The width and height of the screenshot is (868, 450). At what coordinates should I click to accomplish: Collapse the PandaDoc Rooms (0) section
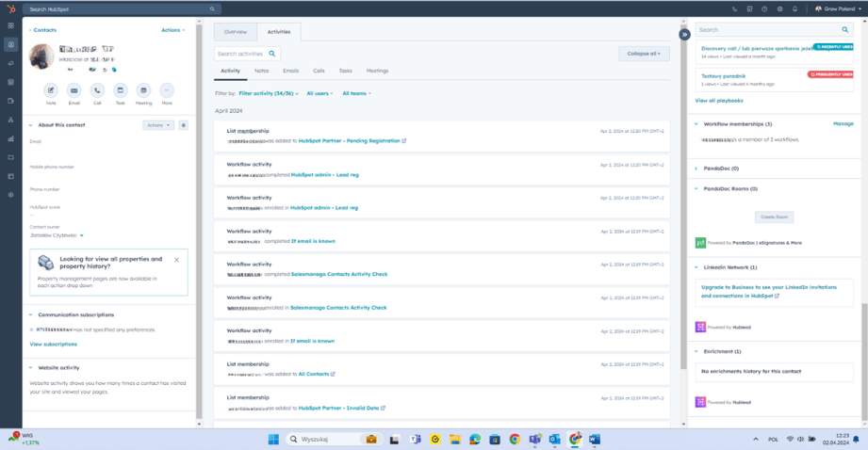click(696, 188)
